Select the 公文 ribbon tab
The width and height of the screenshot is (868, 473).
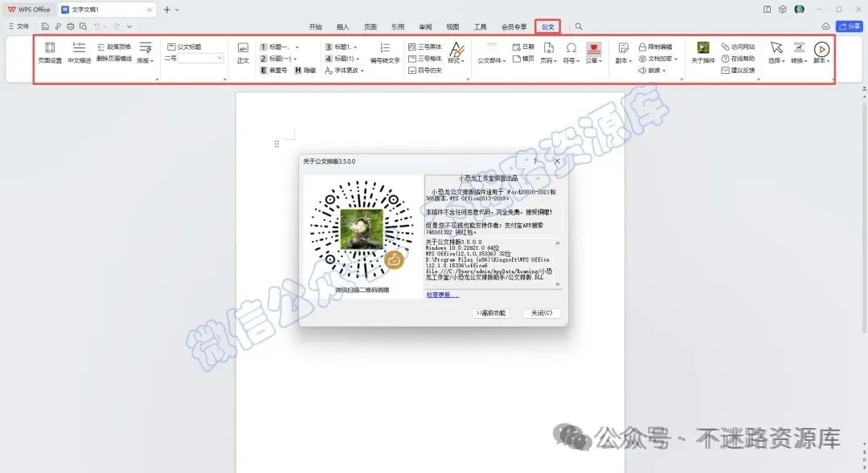(x=548, y=27)
